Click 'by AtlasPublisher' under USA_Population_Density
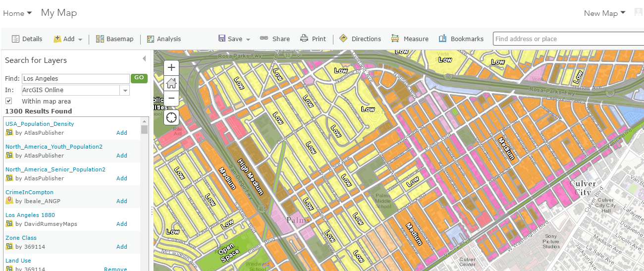The image size is (644, 271). coord(40,133)
